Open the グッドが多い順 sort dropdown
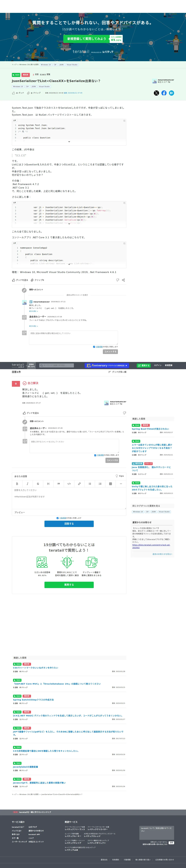 (x=117, y=372)
